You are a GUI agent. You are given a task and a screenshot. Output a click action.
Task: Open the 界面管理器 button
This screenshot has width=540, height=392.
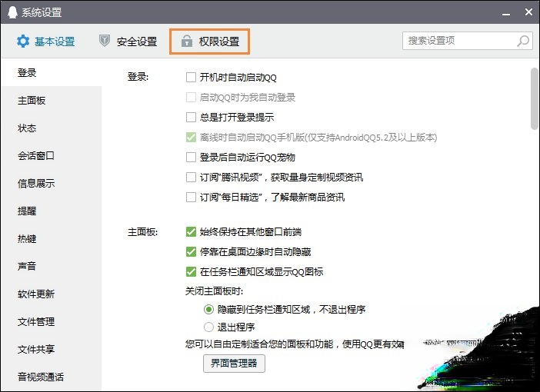coord(234,364)
